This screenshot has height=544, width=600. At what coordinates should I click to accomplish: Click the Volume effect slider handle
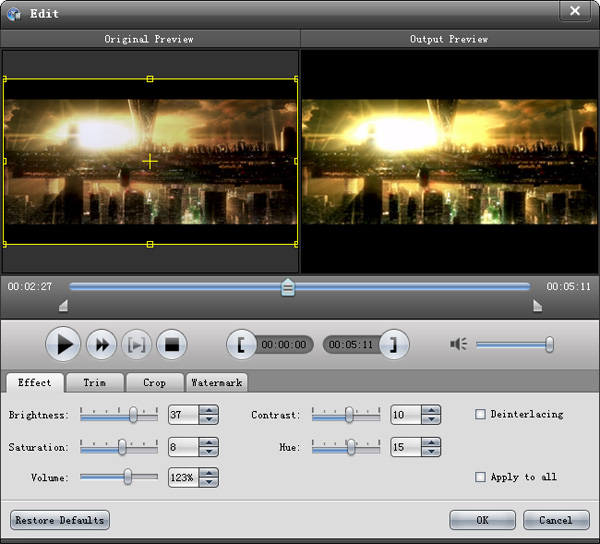(128, 477)
